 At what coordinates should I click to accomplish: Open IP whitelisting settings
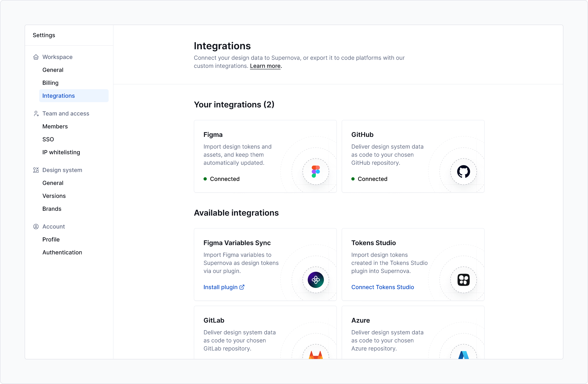click(x=61, y=152)
